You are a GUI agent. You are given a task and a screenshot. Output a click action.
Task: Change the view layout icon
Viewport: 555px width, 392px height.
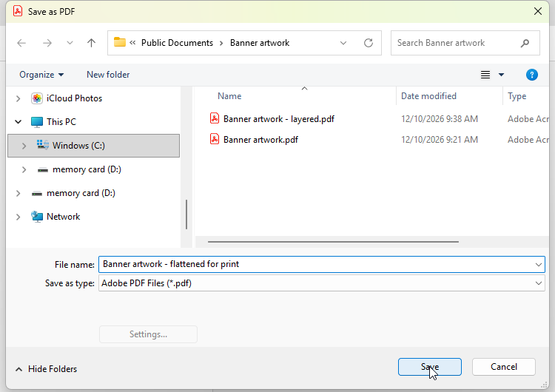(x=485, y=75)
